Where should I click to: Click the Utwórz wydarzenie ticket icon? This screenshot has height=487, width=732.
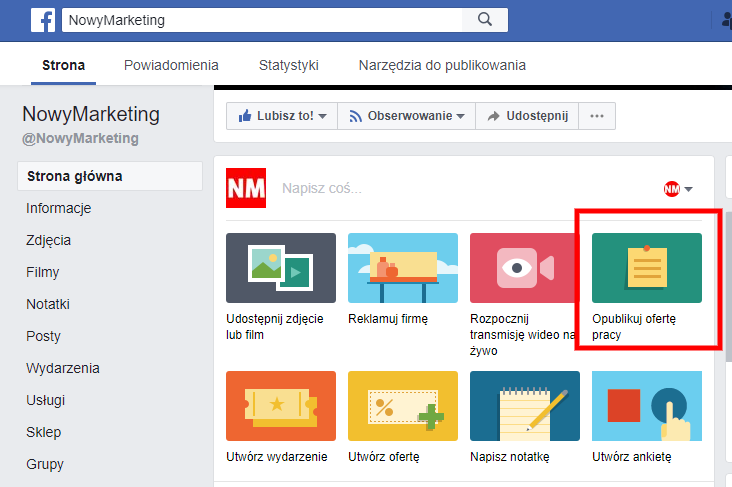tap(281, 406)
